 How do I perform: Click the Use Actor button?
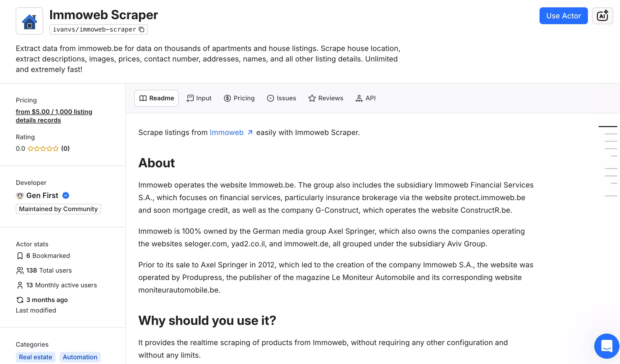pos(563,16)
